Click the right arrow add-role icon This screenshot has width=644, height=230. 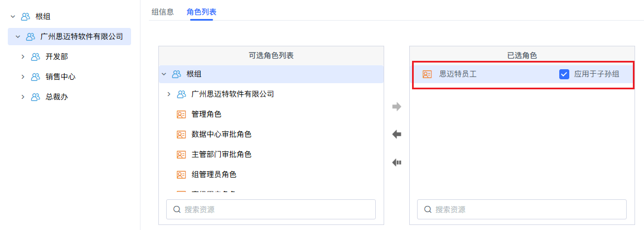[397, 107]
